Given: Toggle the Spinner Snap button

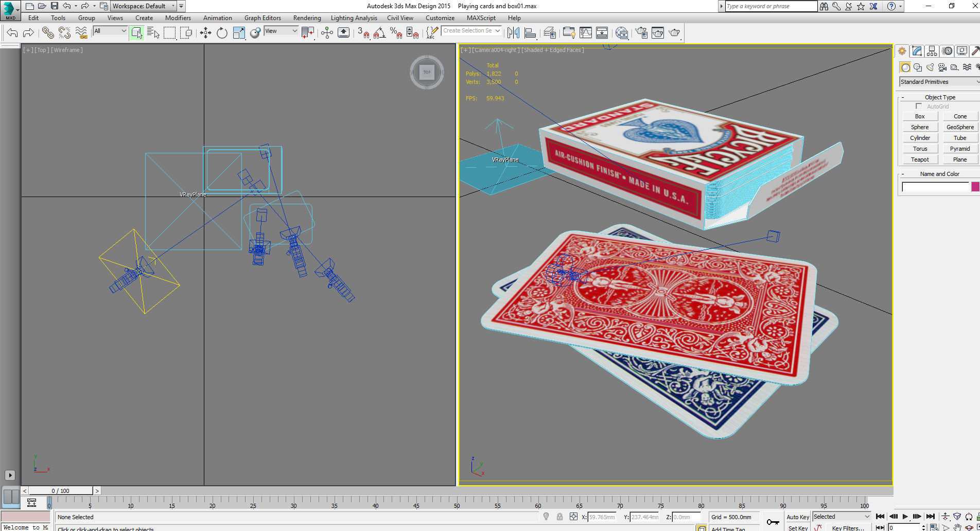Looking at the screenshot, I should point(412,33).
